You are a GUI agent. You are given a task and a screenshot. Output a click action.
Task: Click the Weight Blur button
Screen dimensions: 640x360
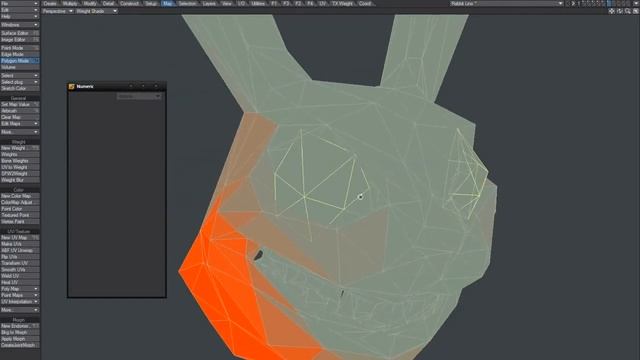tap(20, 180)
